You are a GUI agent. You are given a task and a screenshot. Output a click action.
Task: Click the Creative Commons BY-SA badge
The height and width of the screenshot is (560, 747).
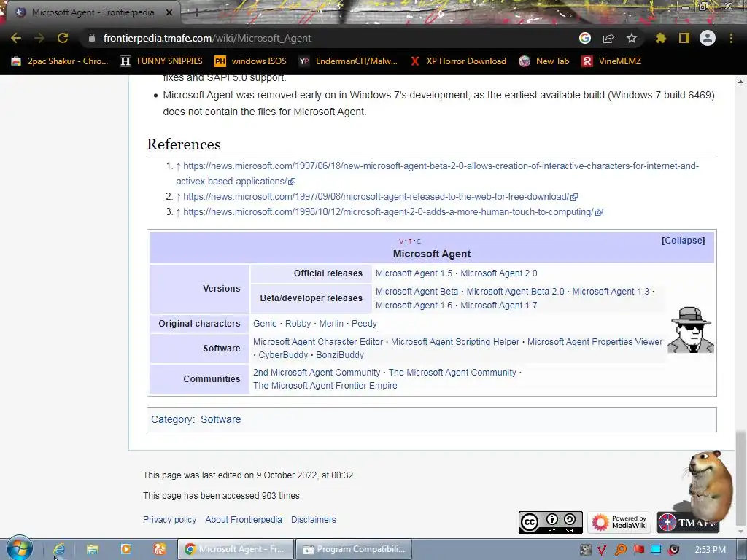click(550, 522)
